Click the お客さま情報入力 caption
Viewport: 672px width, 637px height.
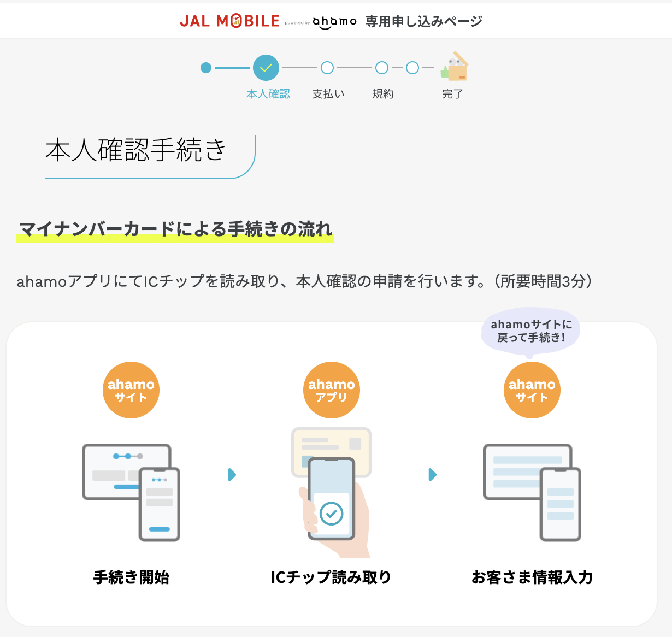532,577
